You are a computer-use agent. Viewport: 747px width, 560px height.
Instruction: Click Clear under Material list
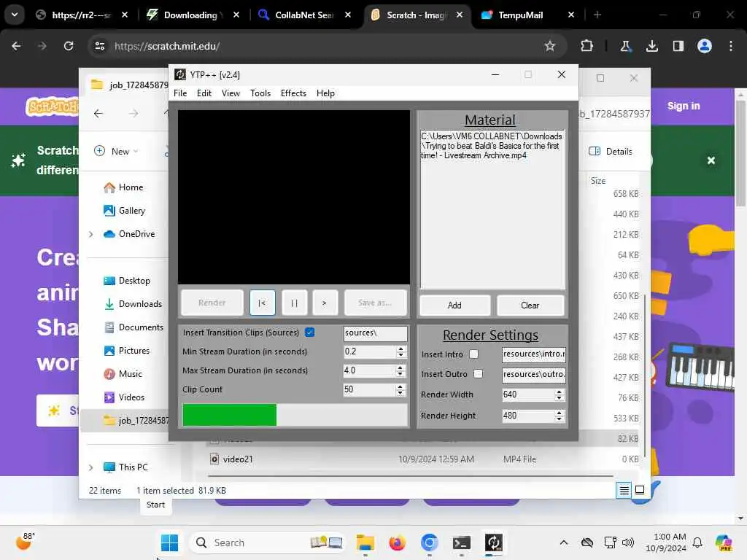click(x=530, y=306)
